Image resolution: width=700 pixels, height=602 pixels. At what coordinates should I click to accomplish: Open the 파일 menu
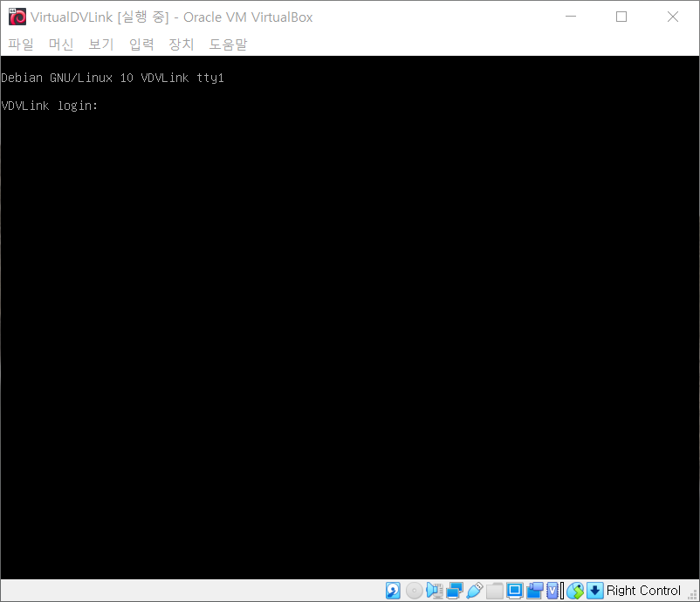[21, 44]
